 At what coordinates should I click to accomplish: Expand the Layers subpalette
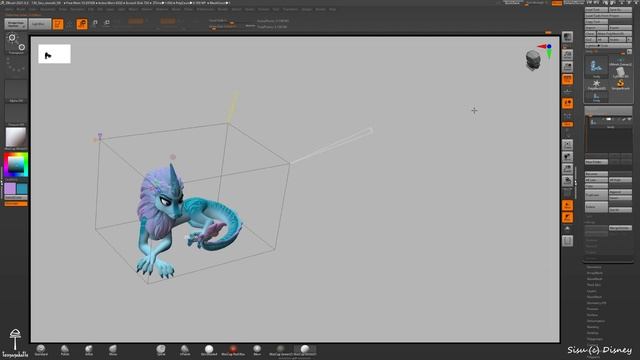592,291
